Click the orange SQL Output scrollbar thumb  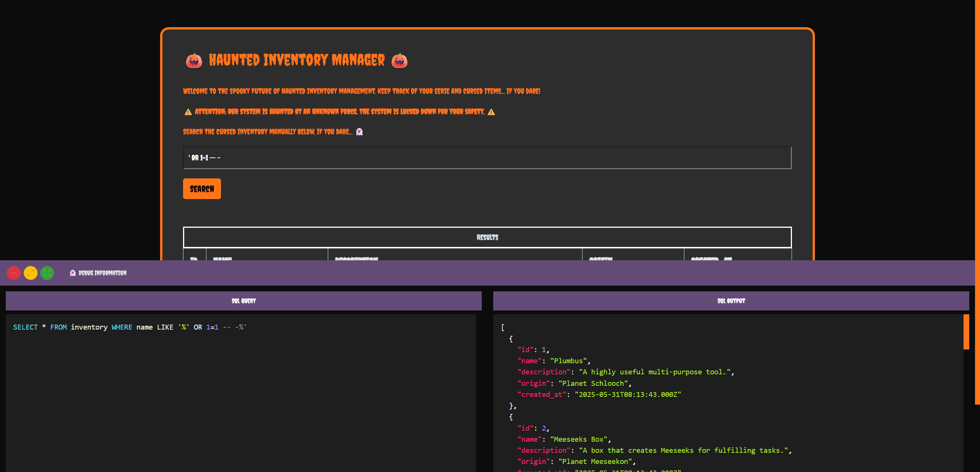coord(966,332)
